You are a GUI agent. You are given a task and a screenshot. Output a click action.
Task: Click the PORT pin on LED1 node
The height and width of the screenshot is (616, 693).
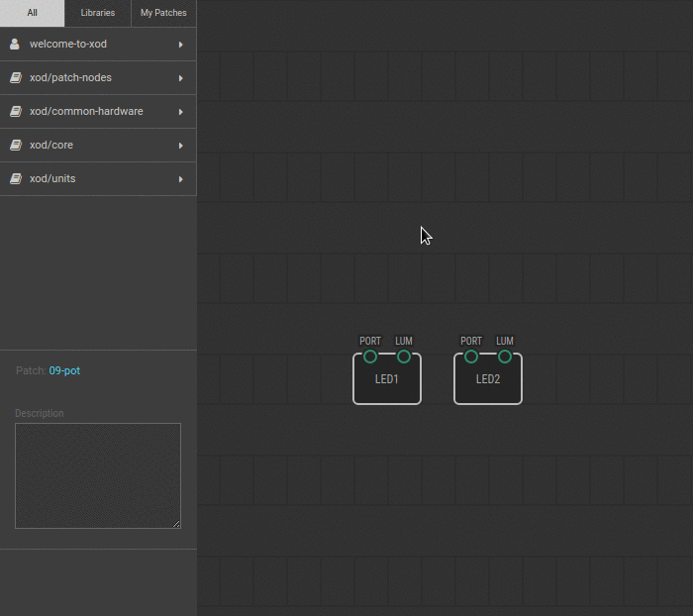370,357
